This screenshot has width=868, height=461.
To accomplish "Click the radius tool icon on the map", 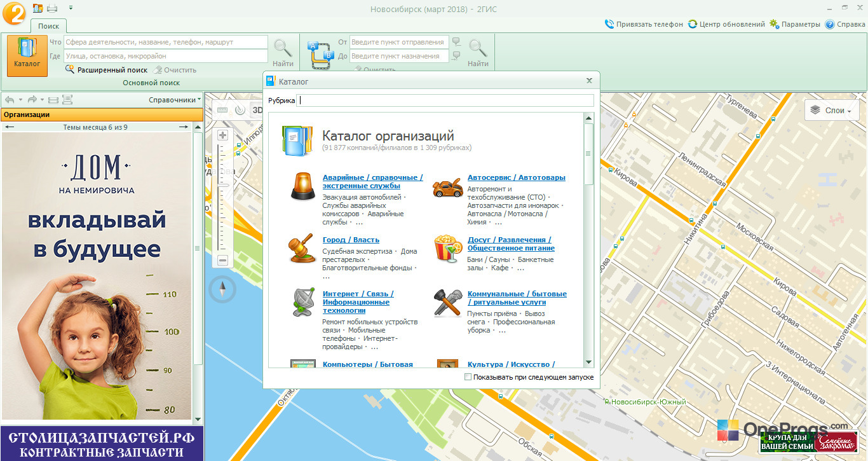I will pyautogui.click(x=240, y=109).
